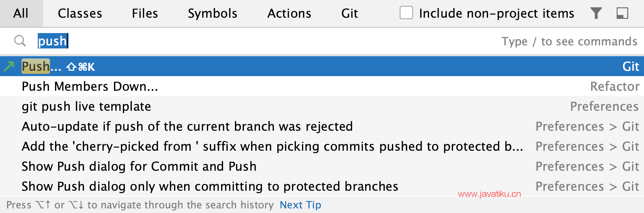644x213 pixels.
Task: Click the Next Tip link
Action: tap(300, 205)
